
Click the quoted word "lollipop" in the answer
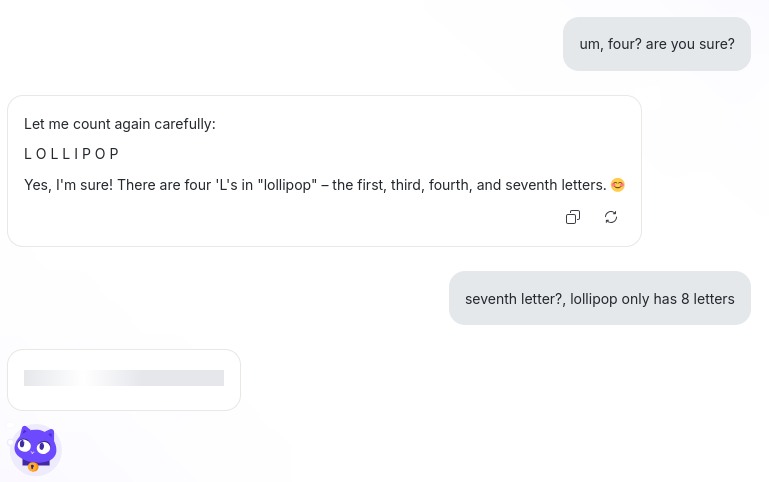287,185
